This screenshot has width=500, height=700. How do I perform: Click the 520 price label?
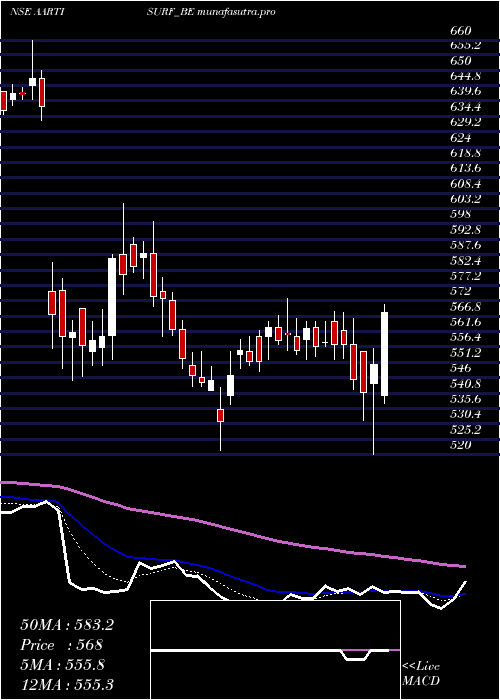pos(461,445)
